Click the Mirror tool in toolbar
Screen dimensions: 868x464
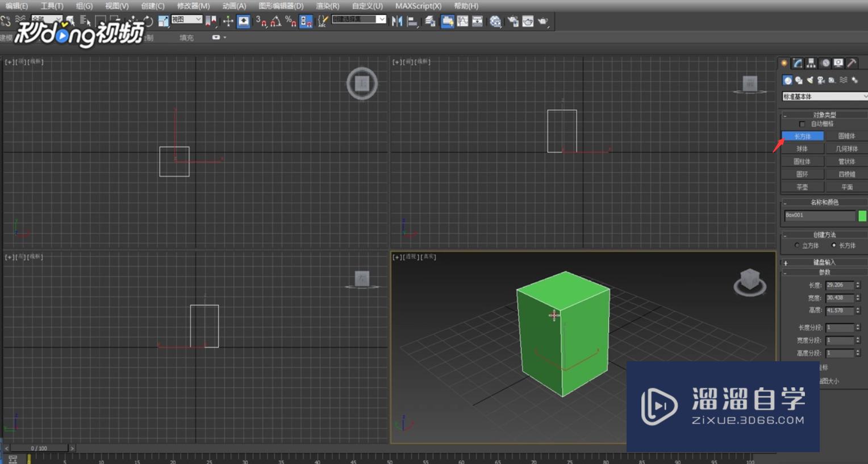point(397,22)
